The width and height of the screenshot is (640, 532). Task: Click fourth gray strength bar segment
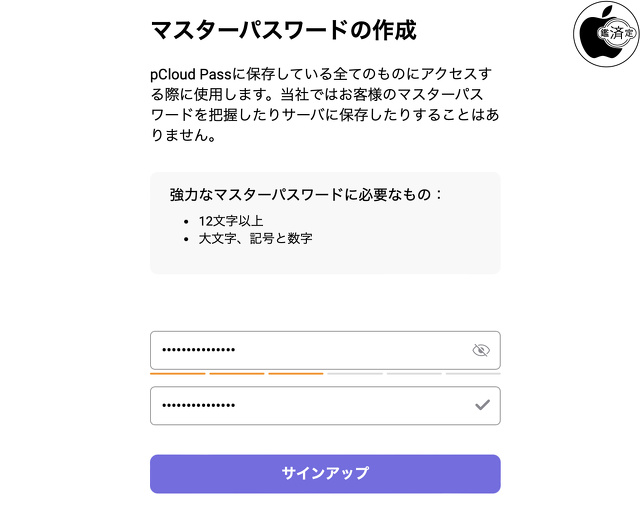point(355,373)
